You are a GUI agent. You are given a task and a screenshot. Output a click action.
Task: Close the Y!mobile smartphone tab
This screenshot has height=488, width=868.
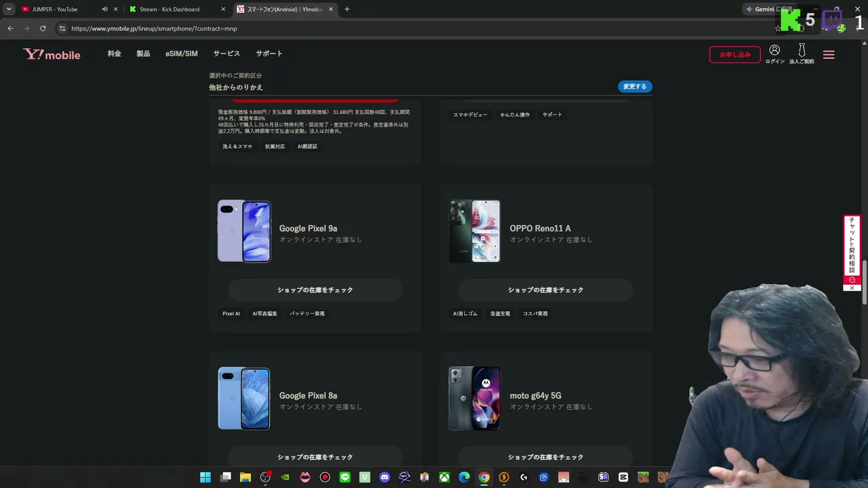[x=331, y=9]
